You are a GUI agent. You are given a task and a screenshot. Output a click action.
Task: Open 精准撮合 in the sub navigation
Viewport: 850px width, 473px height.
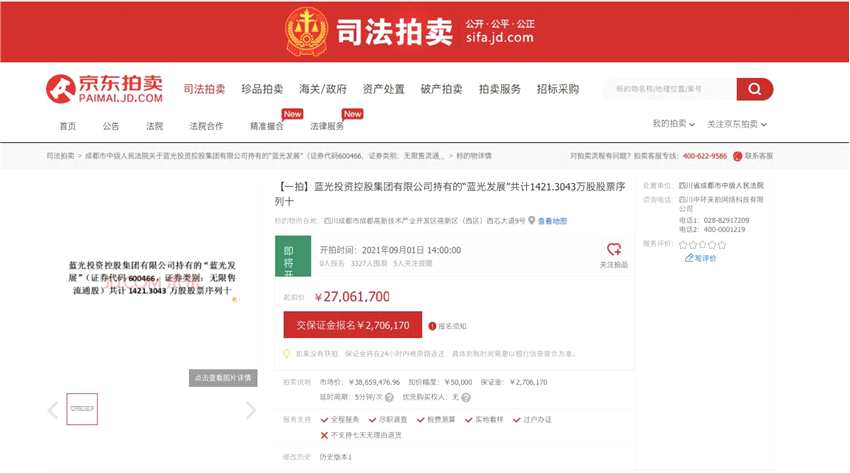coord(266,126)
